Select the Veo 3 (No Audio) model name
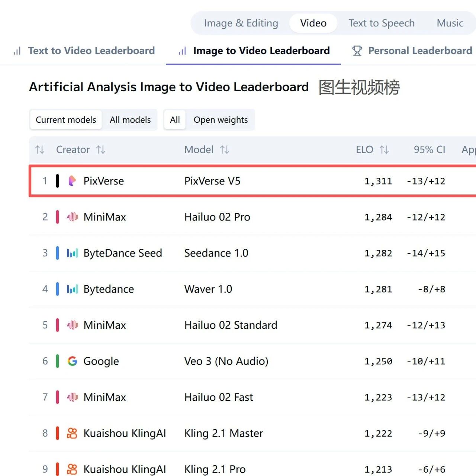476x476 pixels. tap(226, 361)
